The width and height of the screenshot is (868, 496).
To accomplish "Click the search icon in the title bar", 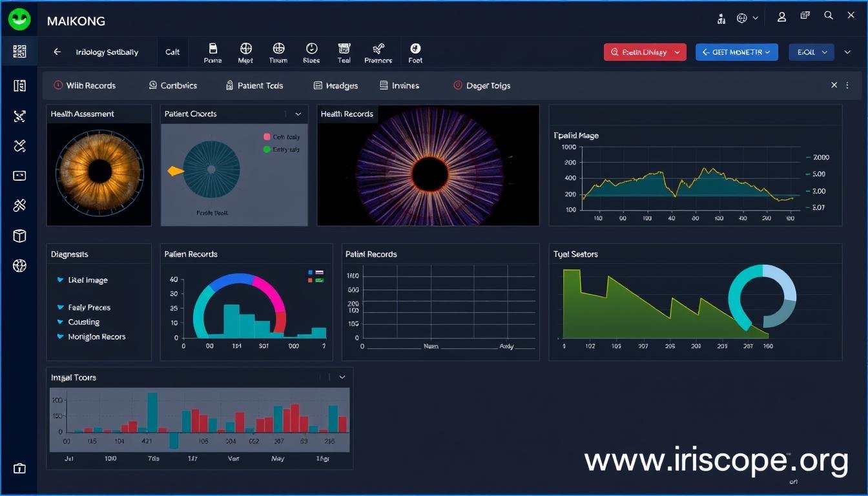I will click(829, 15).
